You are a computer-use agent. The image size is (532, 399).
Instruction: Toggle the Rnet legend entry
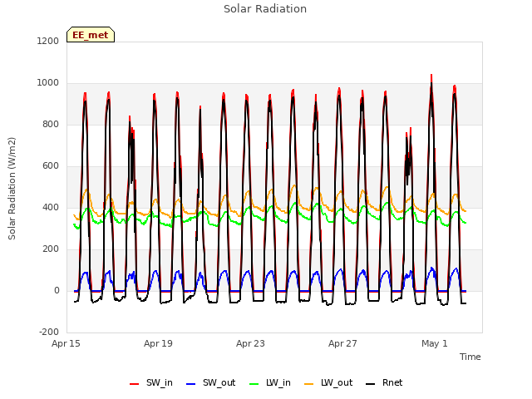pos(384,383)
